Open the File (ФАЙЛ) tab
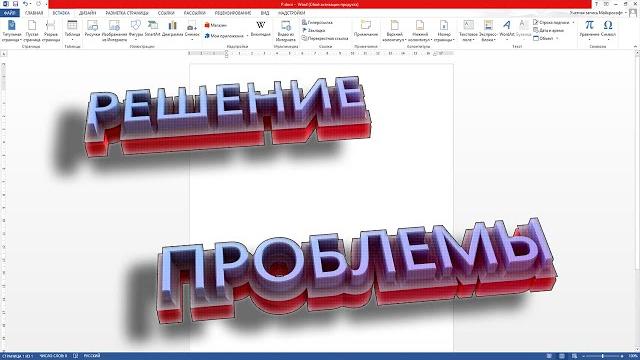 [x=9, y=13]
